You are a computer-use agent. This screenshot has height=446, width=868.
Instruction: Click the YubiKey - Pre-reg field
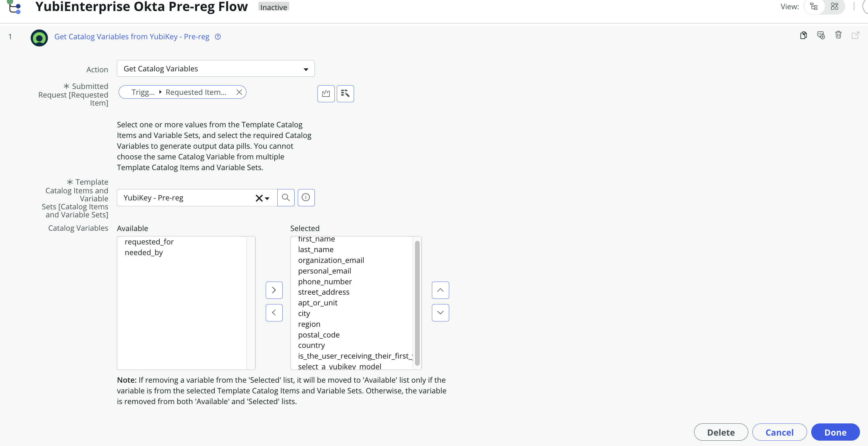pos(197,197)
